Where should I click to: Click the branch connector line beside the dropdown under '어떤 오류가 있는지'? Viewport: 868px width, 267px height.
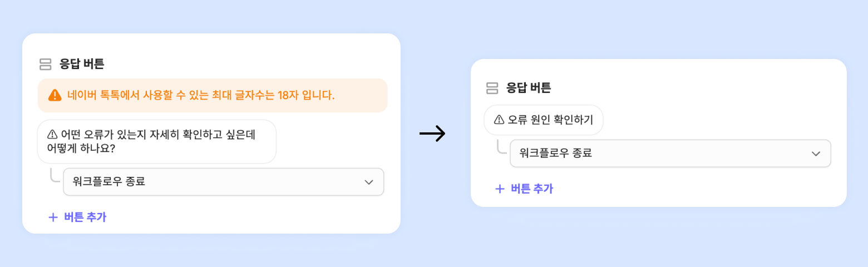point(55,175)
